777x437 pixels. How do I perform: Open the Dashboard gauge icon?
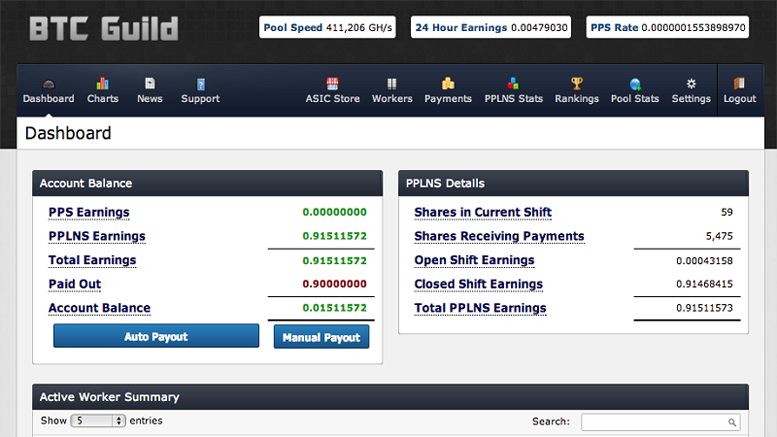click(x=49, y=84)
